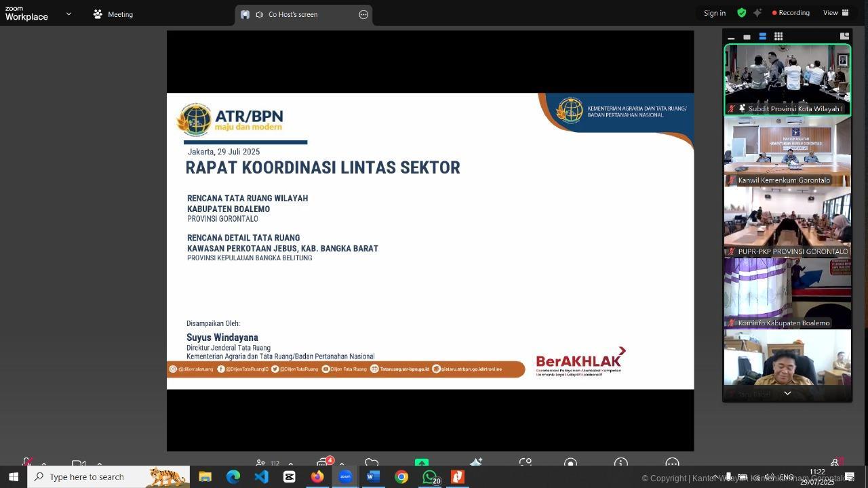Click the RAPAT KOORDINASI LINTAS SEKTOR slide title
Image resolution: width=868 pixels, height=488 pixels.
tap(323, 167)
